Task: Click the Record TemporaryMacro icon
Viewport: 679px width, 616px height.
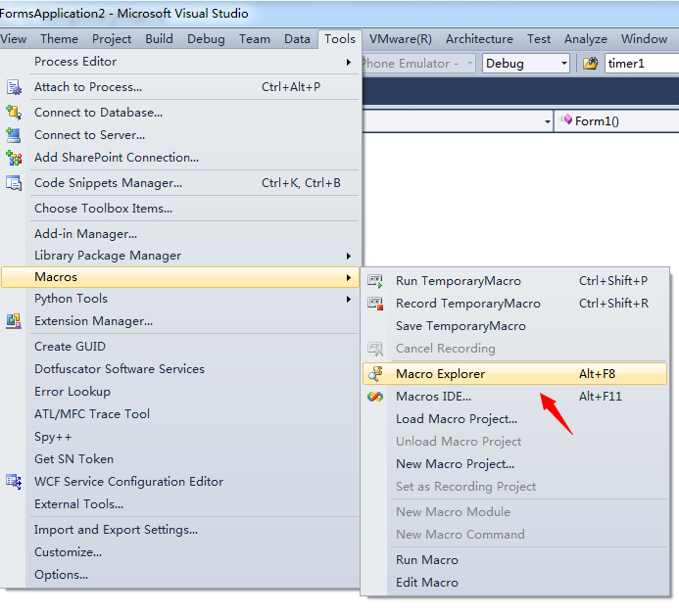Action: point(375,304)
